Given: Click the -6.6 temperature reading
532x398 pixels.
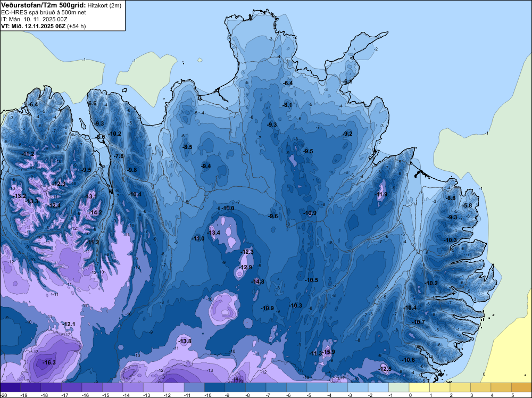Looking at the screenshot, I should click(92, 103).
